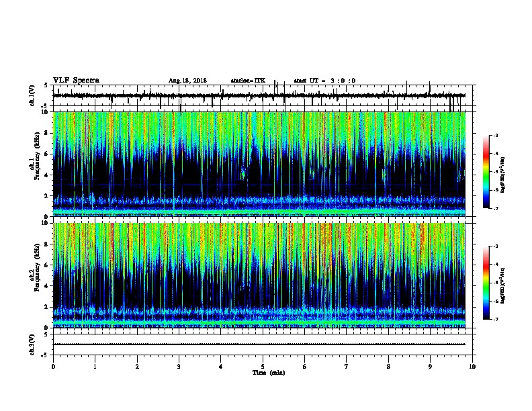Click the "-7" tick on ch.1 colorbar
The height and width of the screenshot is (411, 532).
495,208
